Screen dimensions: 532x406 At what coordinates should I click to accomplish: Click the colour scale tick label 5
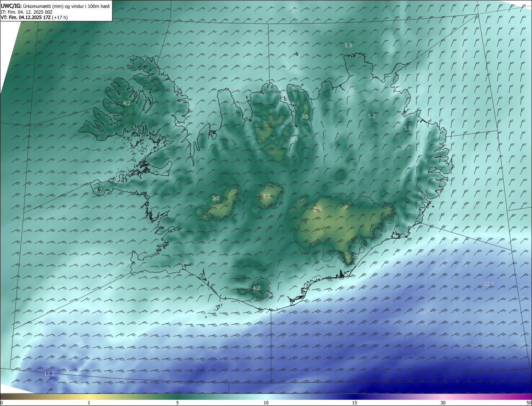[x=177, y=403]
